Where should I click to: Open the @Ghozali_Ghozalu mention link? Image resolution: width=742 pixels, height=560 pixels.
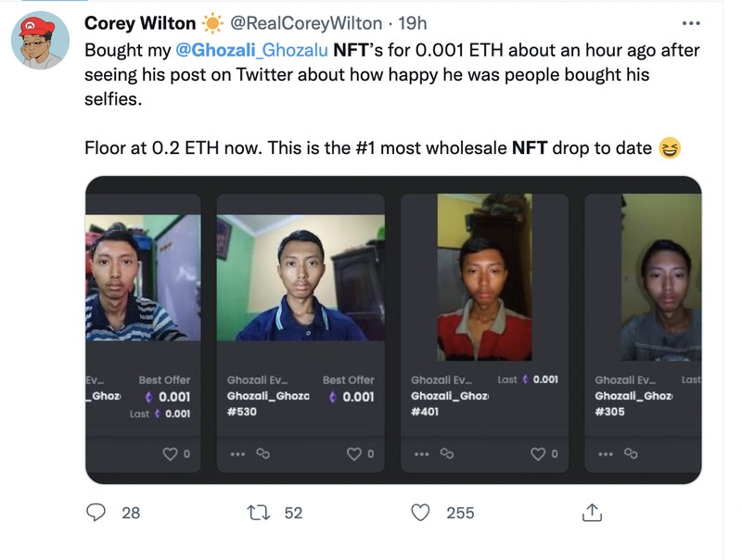tap(249, 49)
